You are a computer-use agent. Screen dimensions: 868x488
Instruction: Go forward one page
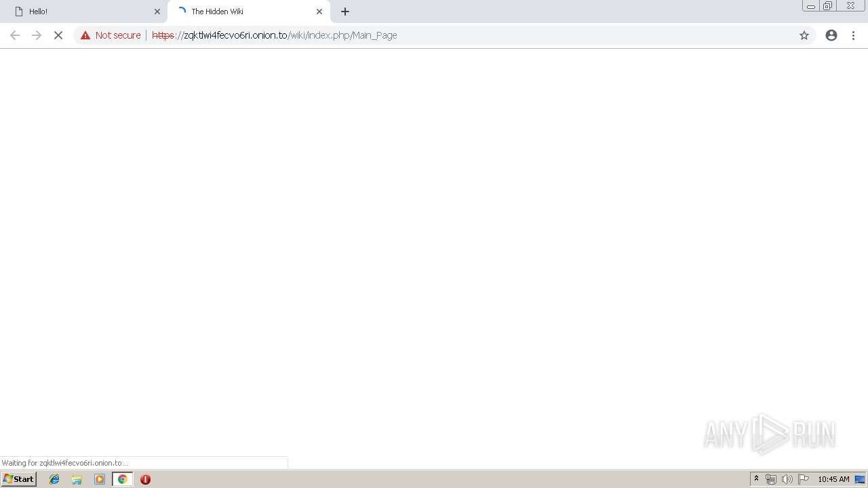point(37,35)
